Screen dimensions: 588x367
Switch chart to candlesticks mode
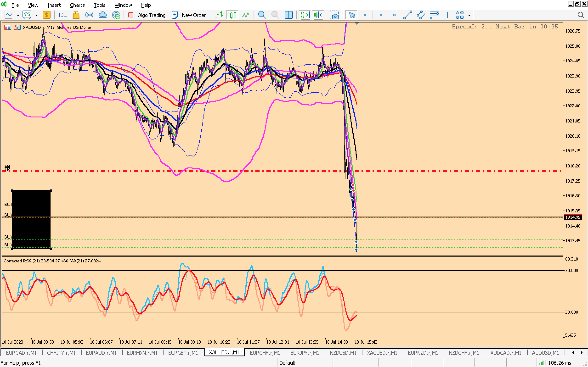233,15
